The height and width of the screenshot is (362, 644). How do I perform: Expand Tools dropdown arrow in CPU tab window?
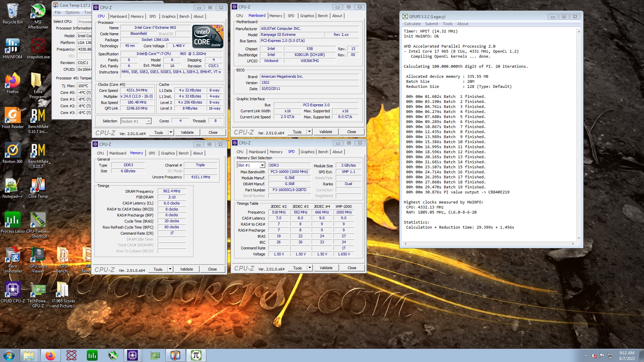click(x=171, y=132)
